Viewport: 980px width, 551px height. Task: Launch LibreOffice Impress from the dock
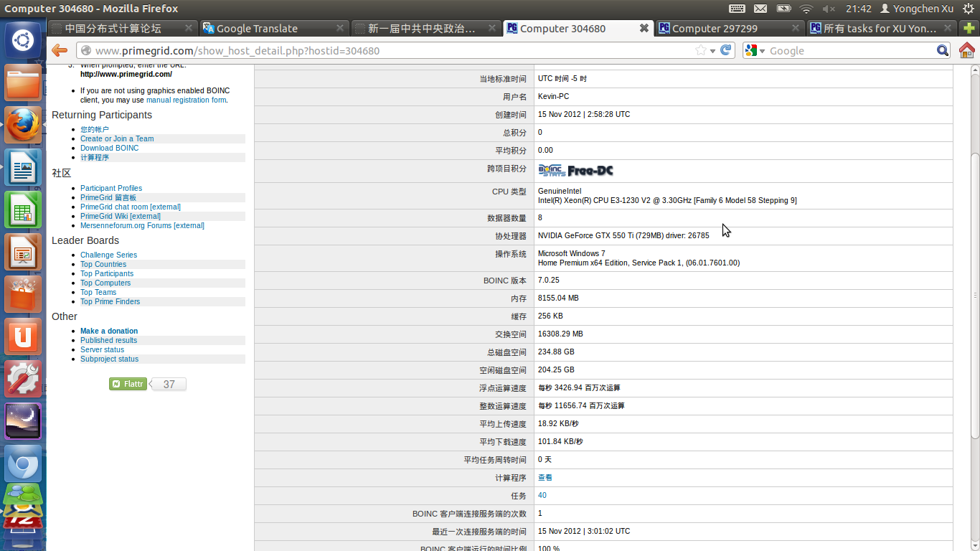pos(23,253)
